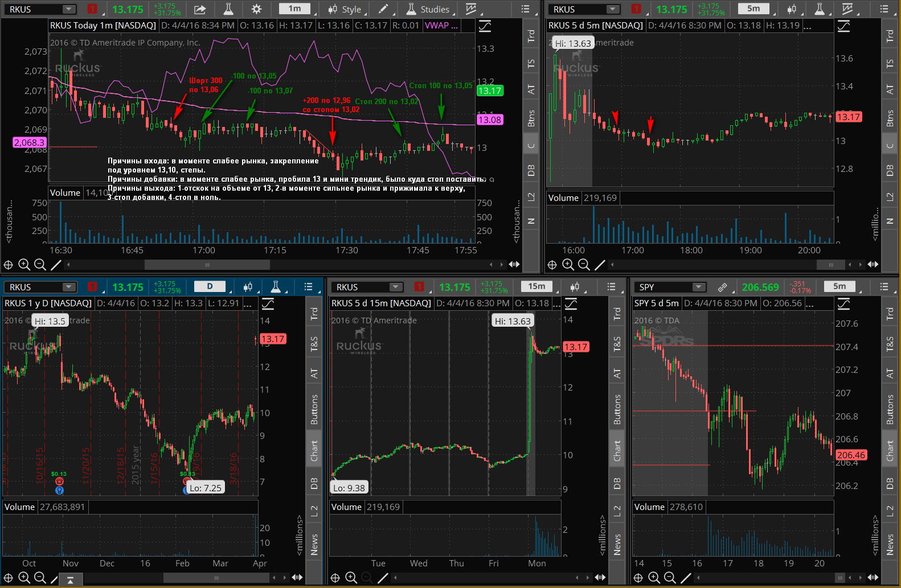Screen dimensions: 901x588
Task: Open the patterns icon in the 1m chart toolbar
Action: (471, 9)
